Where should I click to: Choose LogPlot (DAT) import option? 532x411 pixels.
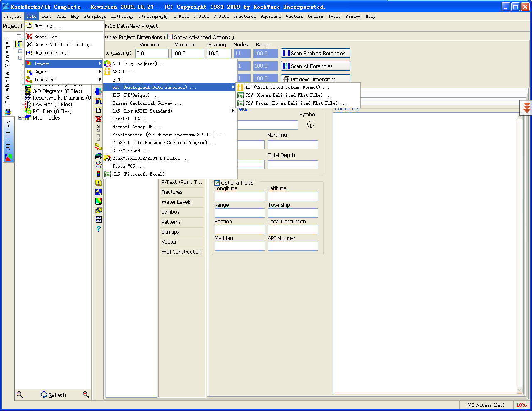click(170, 119)
